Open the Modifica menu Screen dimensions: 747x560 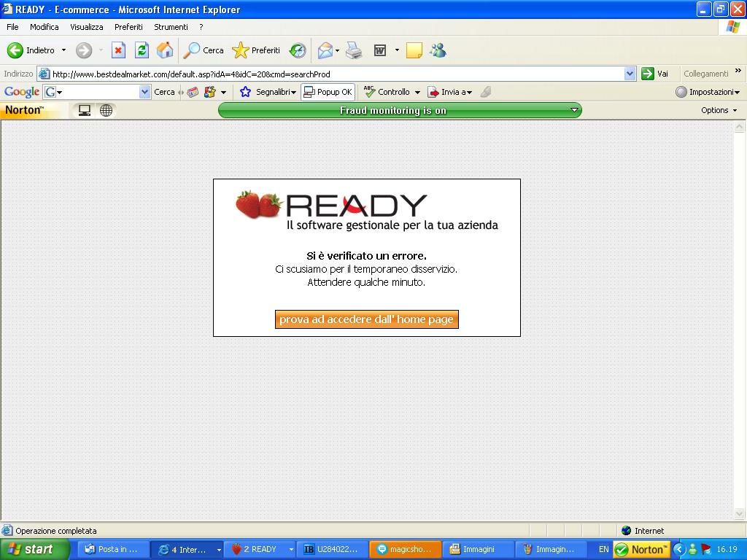pos(44,27)
